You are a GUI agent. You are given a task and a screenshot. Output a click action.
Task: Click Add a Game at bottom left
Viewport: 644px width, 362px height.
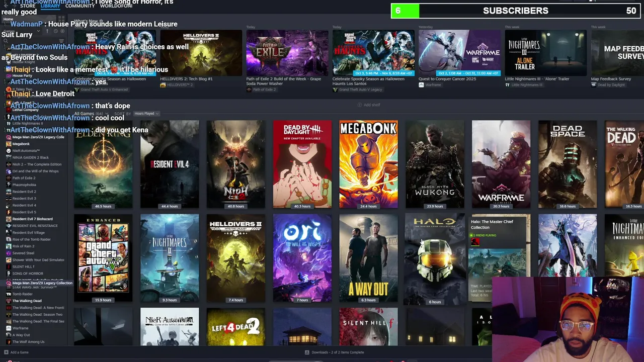tap(17, 352)
